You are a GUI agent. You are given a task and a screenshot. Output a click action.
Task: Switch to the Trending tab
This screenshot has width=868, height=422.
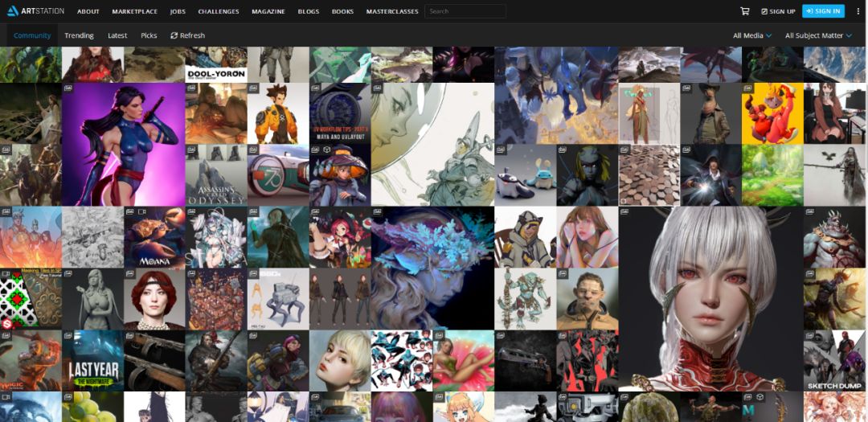pyautogui.click(x=79, y=35)
